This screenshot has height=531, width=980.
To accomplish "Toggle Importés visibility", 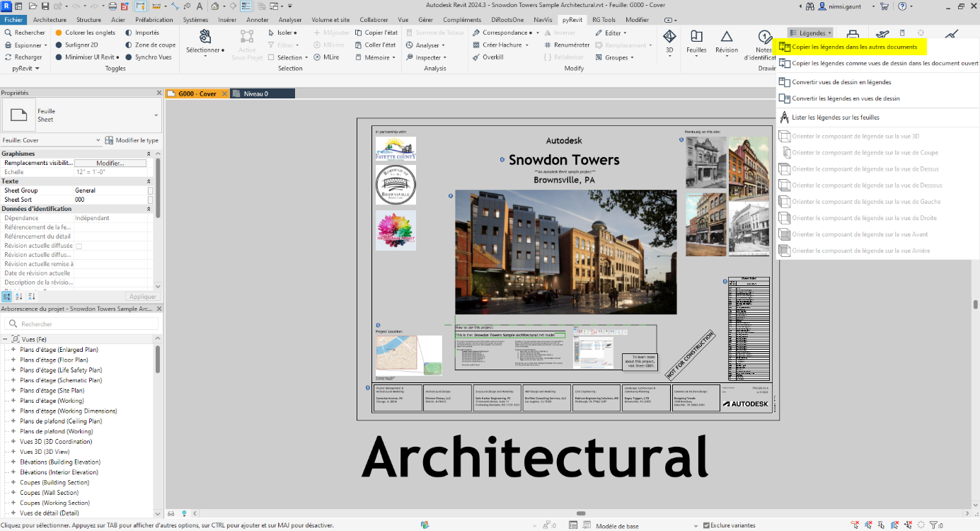I will [x=142, y=33].
